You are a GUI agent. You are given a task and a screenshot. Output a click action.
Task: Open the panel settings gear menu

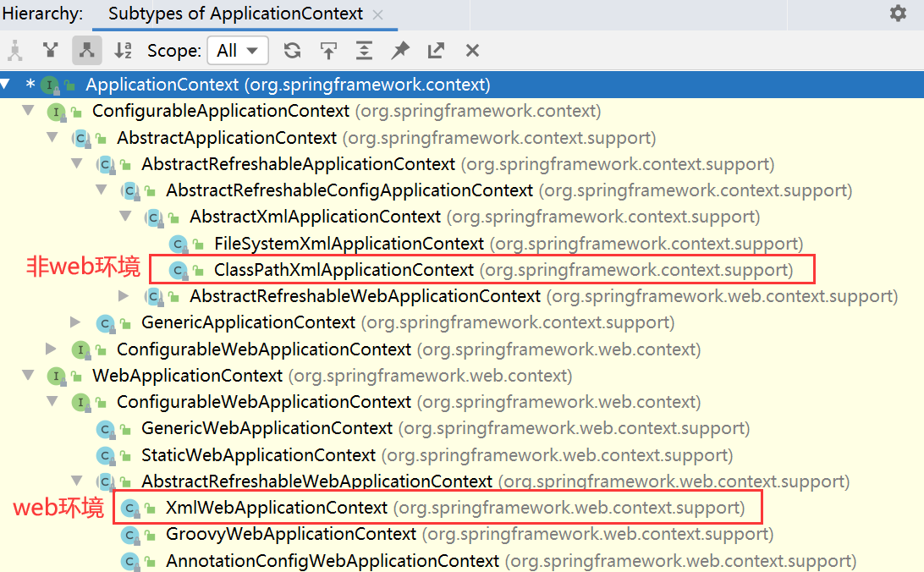(899, 14)
